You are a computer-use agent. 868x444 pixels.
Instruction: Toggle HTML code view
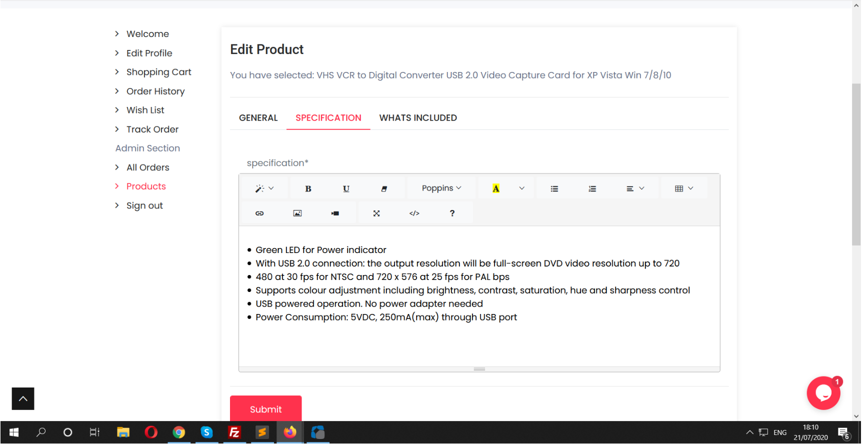pyautogui.click(x=414, y=213)
